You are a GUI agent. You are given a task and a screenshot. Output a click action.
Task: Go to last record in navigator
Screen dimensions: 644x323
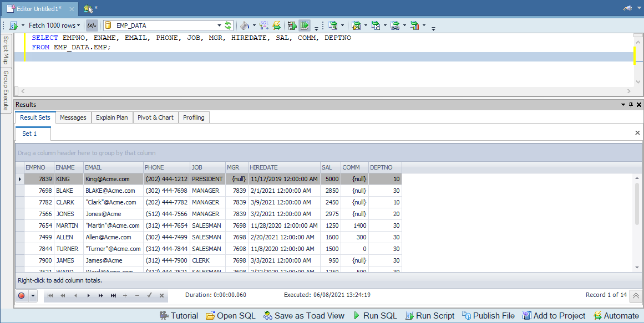pyautogui.click(x=113, y=295)
